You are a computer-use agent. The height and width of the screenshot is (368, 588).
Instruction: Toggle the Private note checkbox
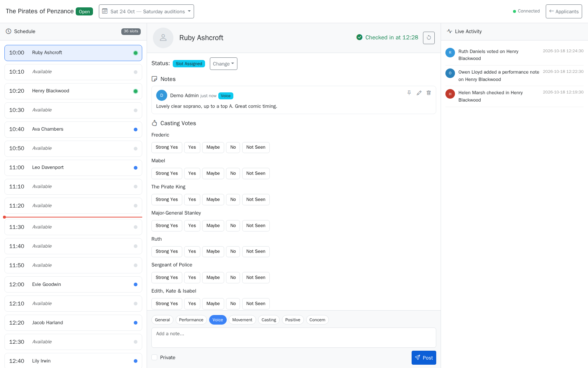(154, 357)
